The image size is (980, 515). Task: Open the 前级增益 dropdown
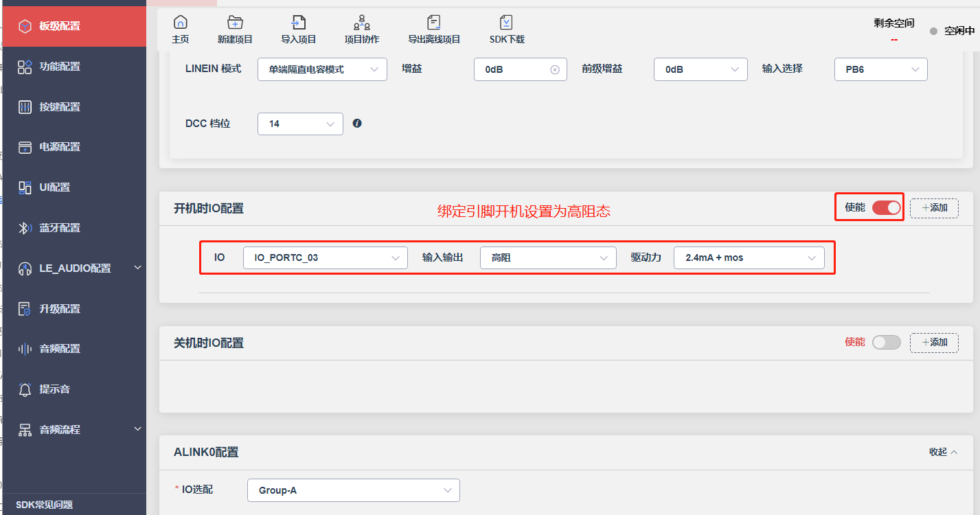click(x=700, y=69)
